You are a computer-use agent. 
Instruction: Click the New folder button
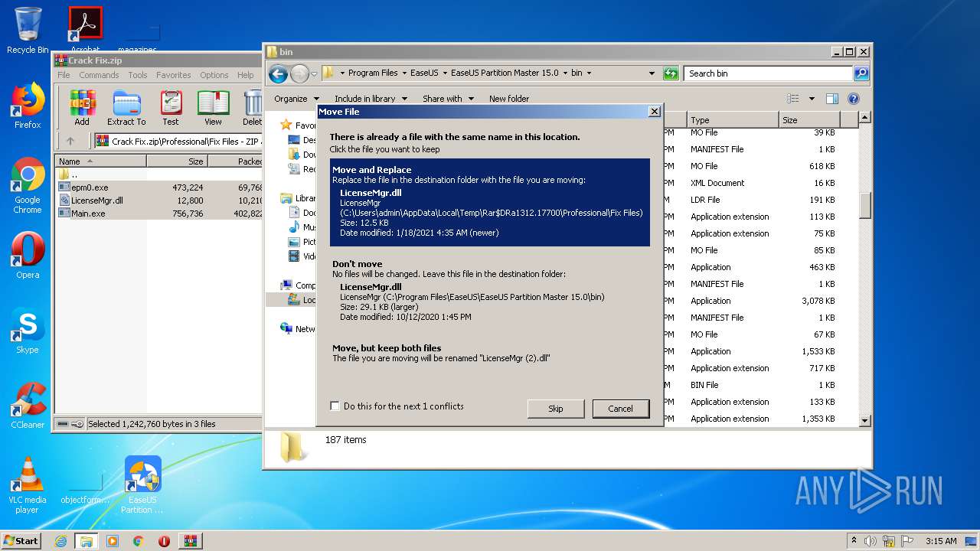click(509, 99)
